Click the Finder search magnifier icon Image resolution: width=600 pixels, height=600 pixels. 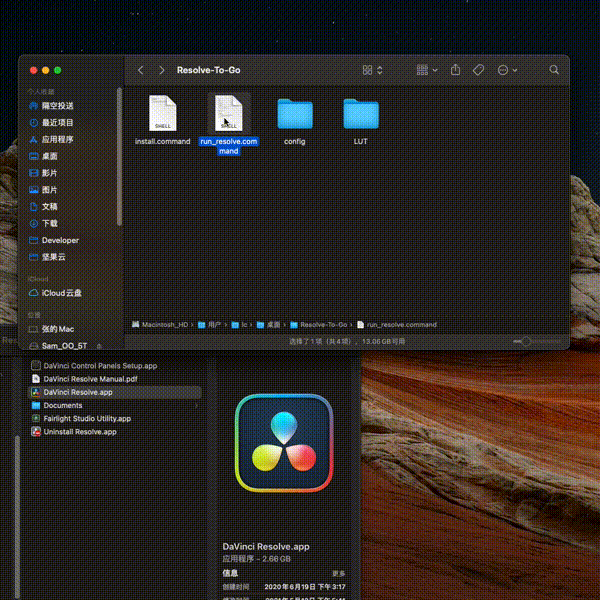(x=554, y=70)
